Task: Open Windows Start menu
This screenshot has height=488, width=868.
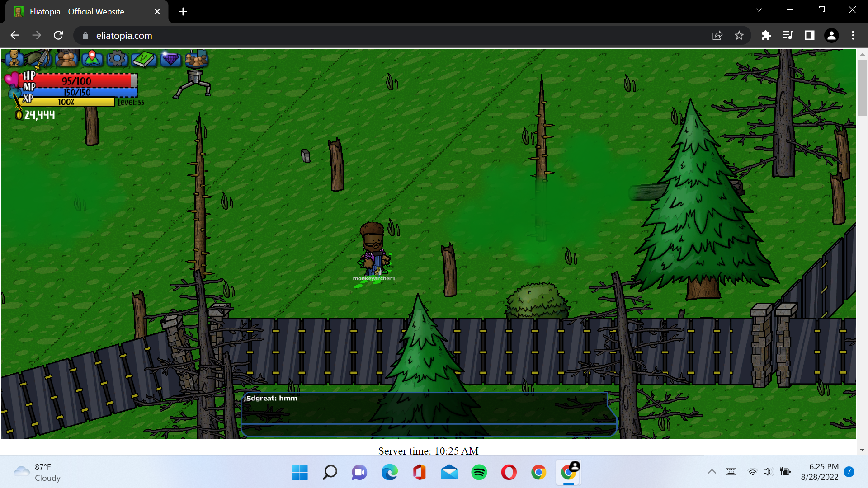Action: coord(300,472)
